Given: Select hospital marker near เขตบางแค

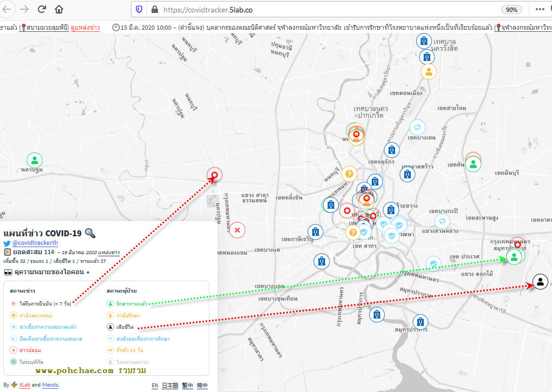Looking at the screenshot, I should [x=321, y=261].
